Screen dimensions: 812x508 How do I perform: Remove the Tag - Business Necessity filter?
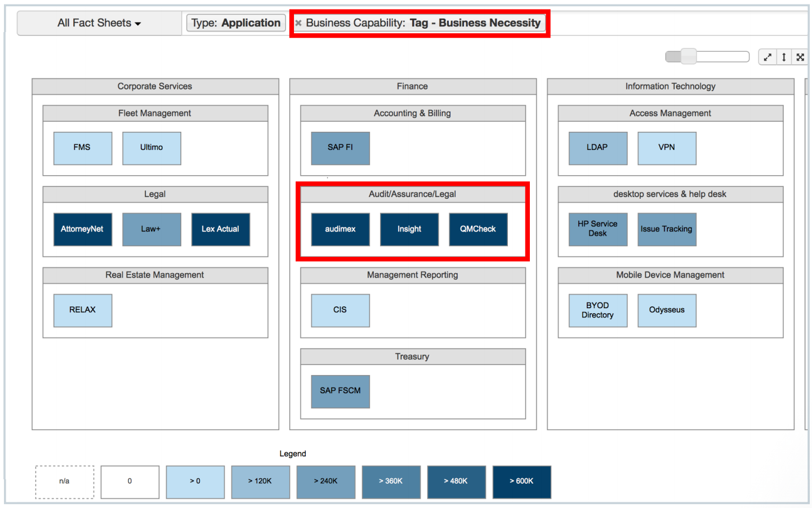pos(298,23)
